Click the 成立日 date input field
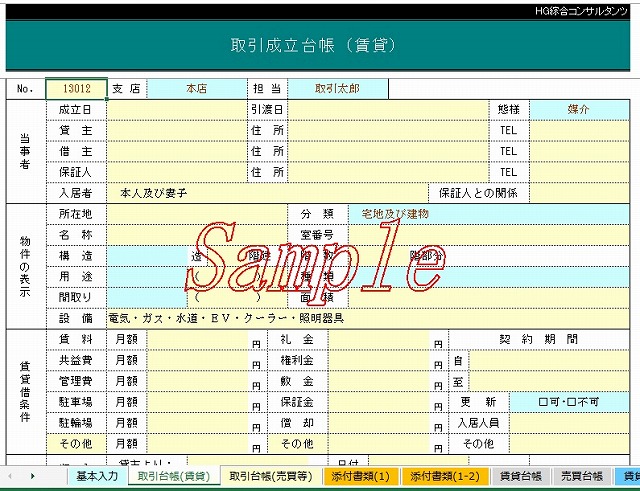 (x=176, y=109)
